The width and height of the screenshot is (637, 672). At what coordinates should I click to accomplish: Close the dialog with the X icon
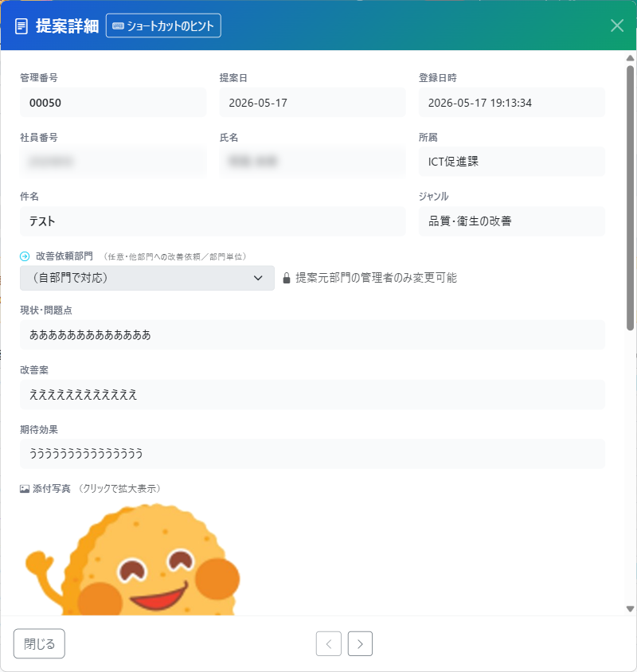click(x=617, y=25)
